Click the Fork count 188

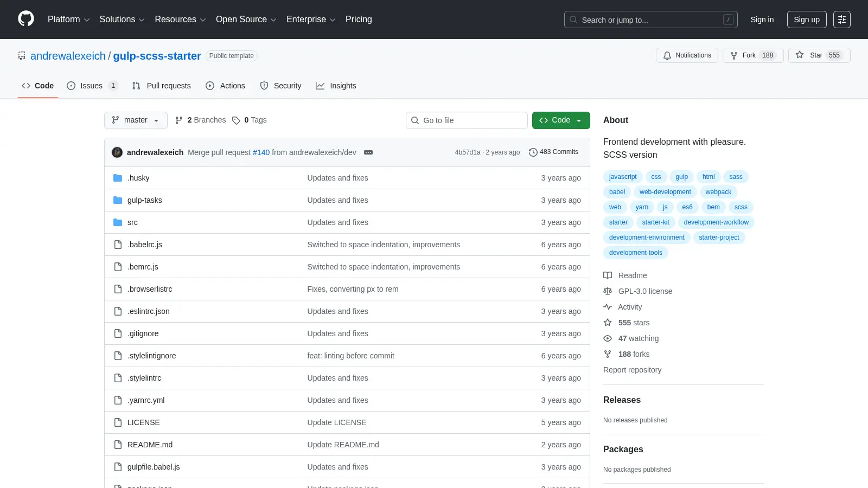768,55
